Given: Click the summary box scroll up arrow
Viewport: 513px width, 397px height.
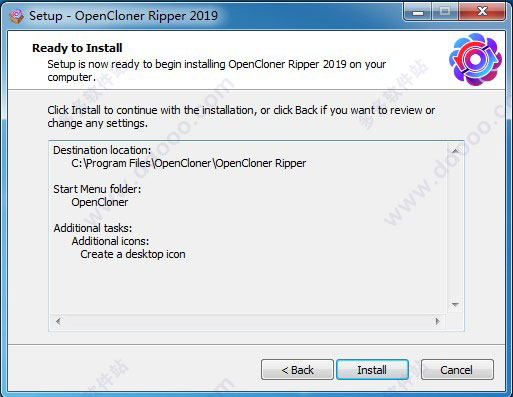Looking at the screenshot, I should (455, 151).
